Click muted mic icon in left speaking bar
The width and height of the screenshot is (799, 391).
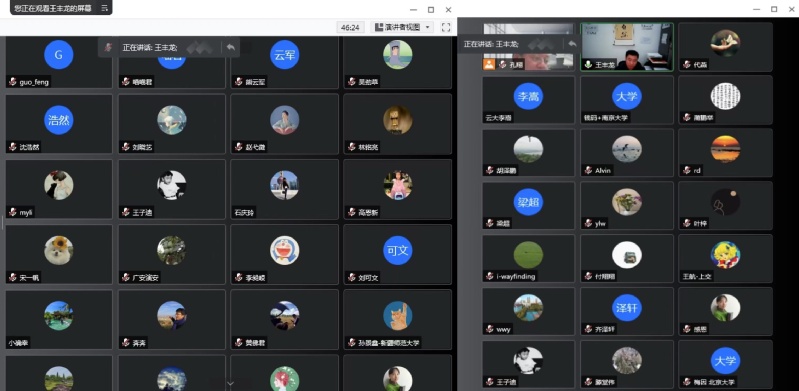point(108,47)
